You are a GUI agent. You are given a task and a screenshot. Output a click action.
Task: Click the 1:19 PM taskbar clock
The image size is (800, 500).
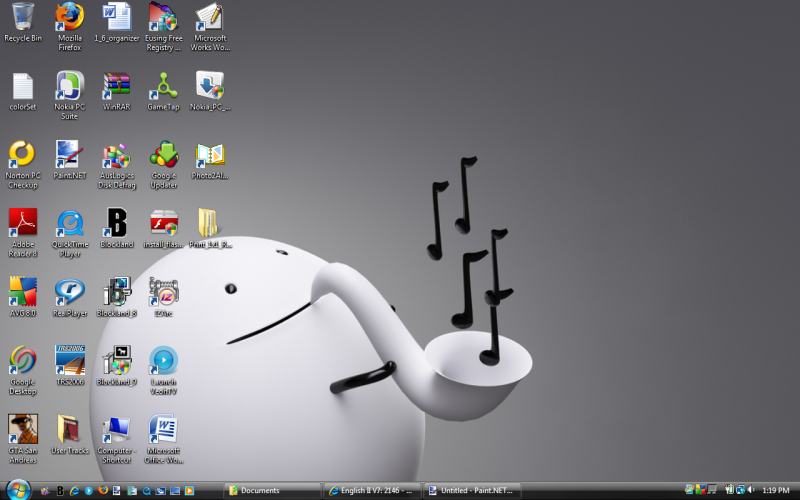(x=776, y=491)
